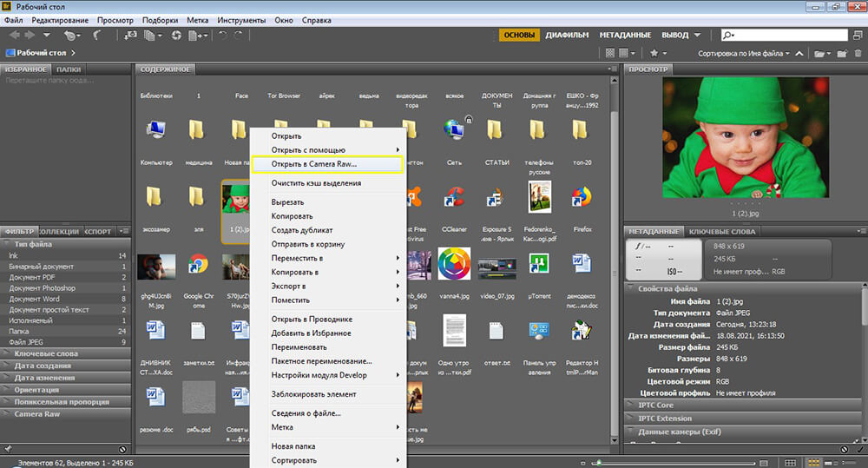This screenshot has height=468, width=868.
Task: Choose Создать дубликат from context menu
Action: click(x=302, y=230)
